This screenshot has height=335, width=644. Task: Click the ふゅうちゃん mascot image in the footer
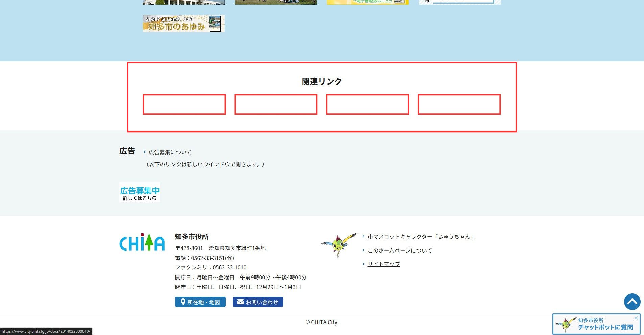tap(339, 244)
